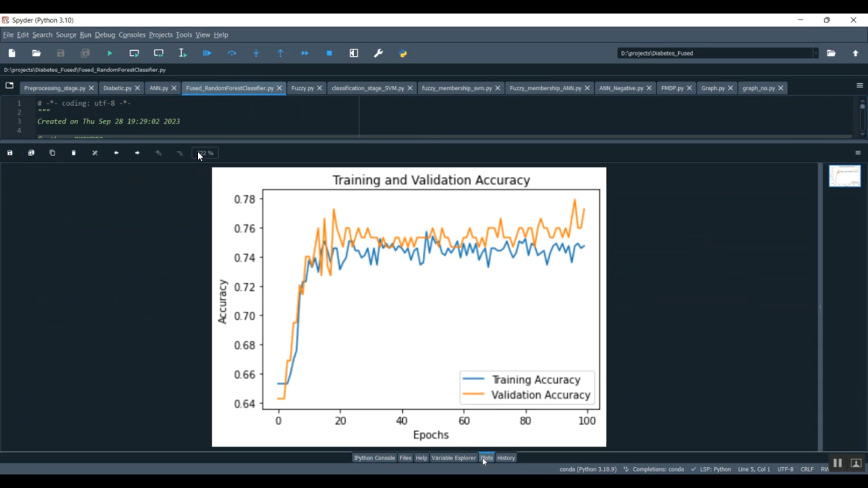The image size is (868, 488).
Task: Click the Debug file icon
Action: [x=207, y=53]
